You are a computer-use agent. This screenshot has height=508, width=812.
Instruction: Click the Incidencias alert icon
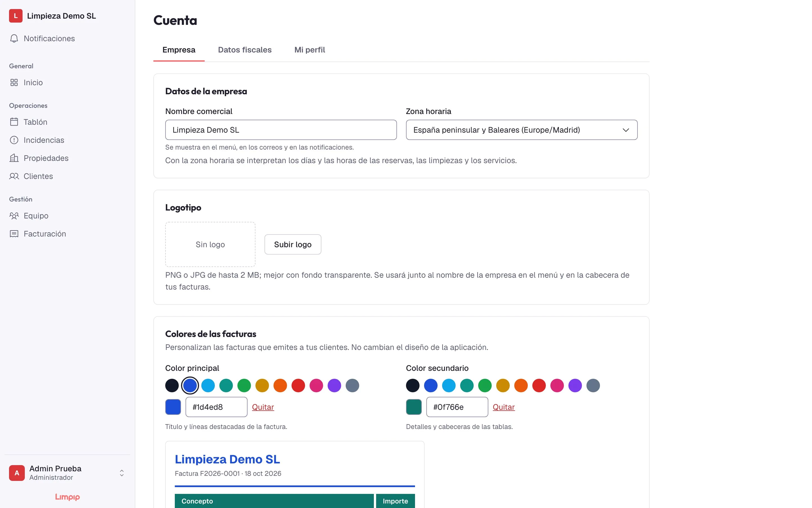coord(14,140)
